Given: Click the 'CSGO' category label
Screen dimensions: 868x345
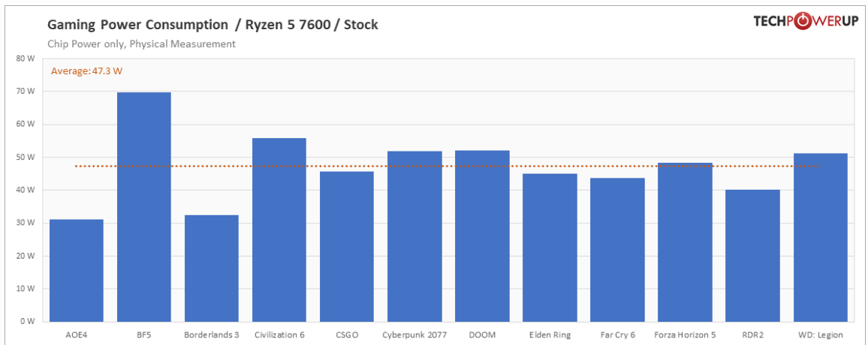Looking at the screenshot, I should [x=347, y=334].
